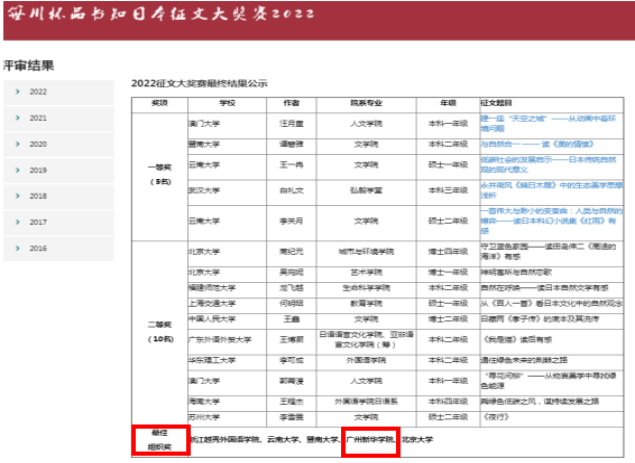635x463 pixels.
Task: Click the 二等奖 (10名) award cell
Action: (160, 332)
